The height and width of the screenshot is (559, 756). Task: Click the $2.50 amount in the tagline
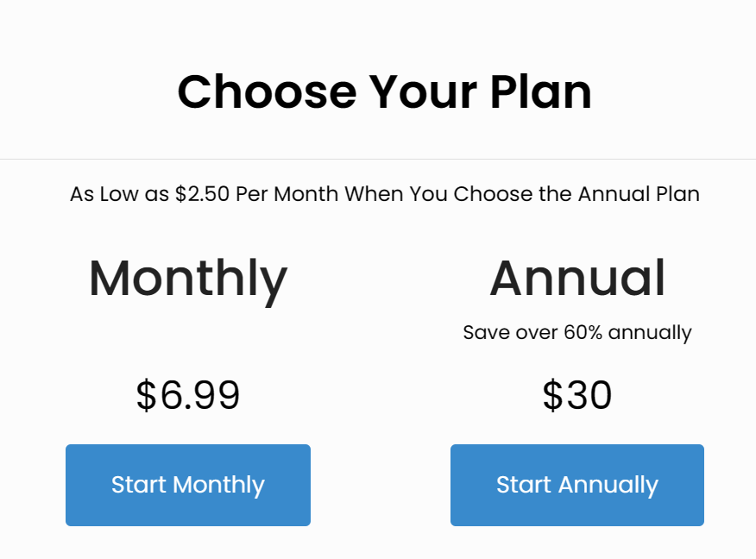click(203, 194)
